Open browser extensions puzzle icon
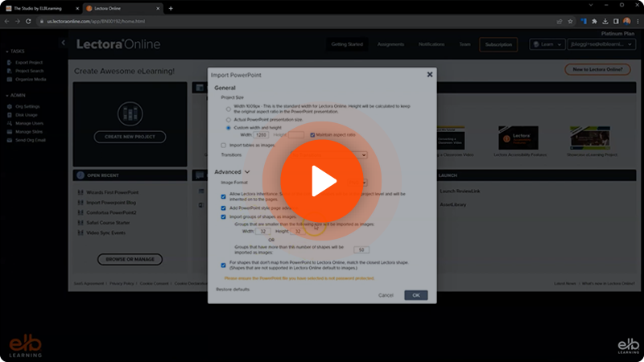The width and height of the screenshot is (644, 362). 594,22
